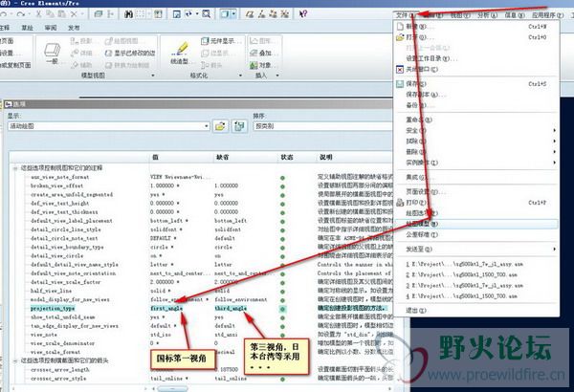Click the redo arrow icon in toolbar
Image resolution: width=574 pixels, height=392 pixels.
(21, 14)
